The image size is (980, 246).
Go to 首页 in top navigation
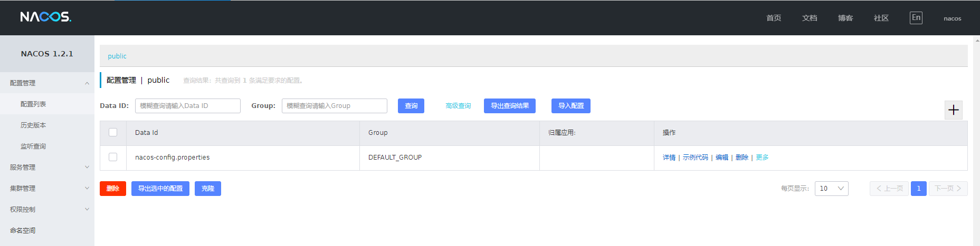774,18
